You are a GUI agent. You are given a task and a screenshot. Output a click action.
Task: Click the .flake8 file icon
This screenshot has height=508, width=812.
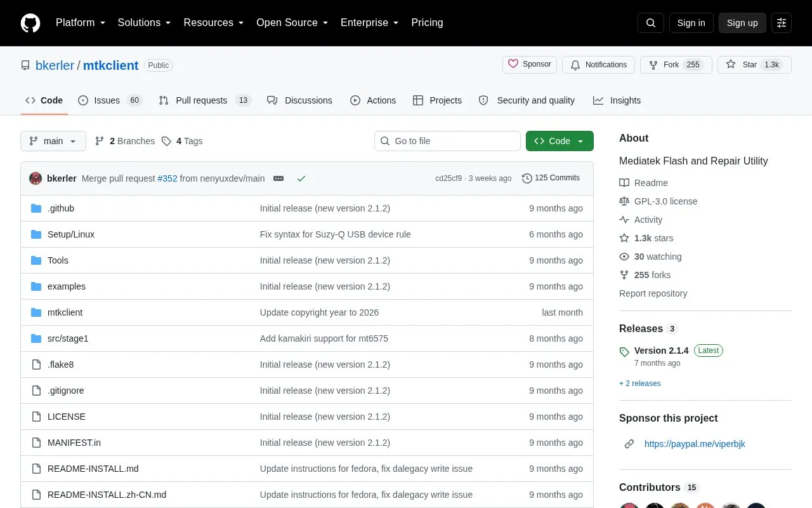pyautogui.click(x=36, y=364)
